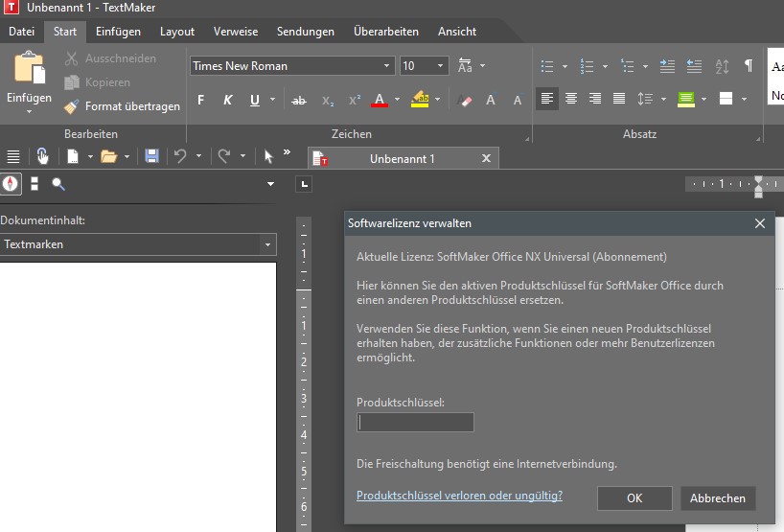Open Zeichen dialog launcher

click(527, 139)
